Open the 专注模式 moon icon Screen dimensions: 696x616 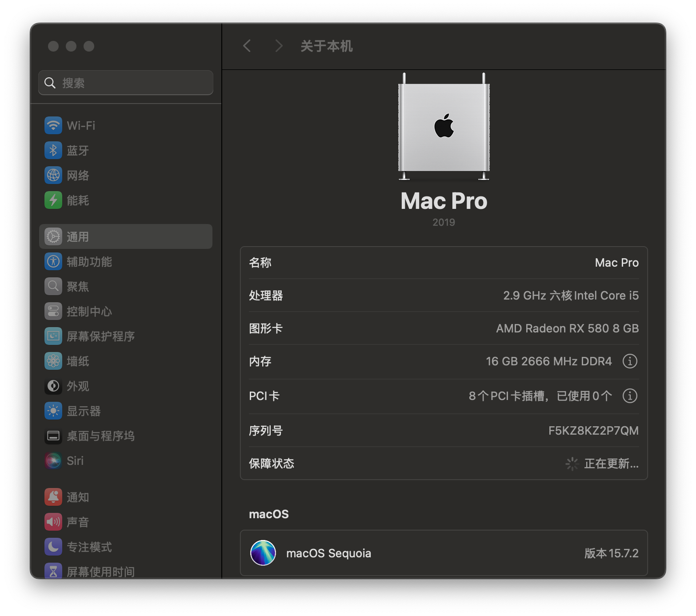pos(53,547)
